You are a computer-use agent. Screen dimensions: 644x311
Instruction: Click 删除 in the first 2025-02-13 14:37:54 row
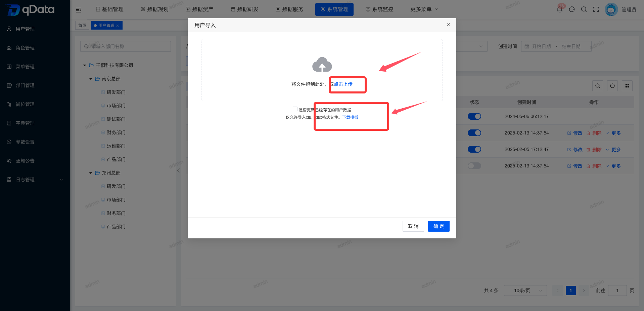tap(594, 133)
